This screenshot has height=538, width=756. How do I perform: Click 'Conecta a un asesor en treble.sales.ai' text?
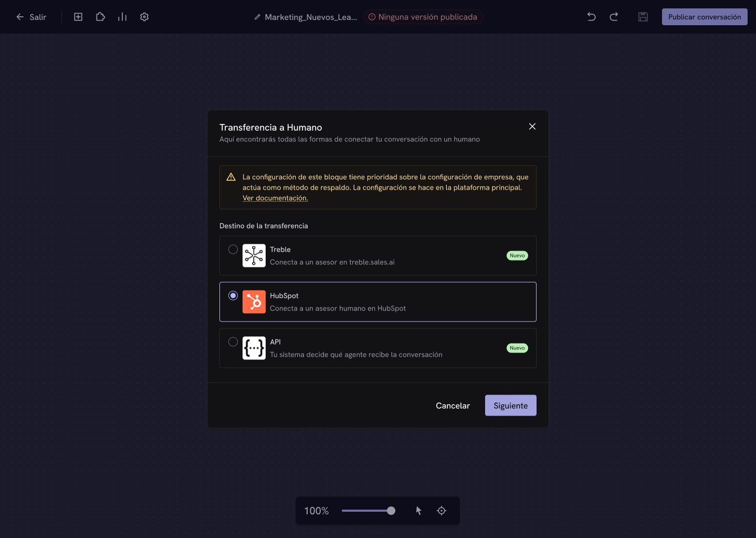[332, 262]
